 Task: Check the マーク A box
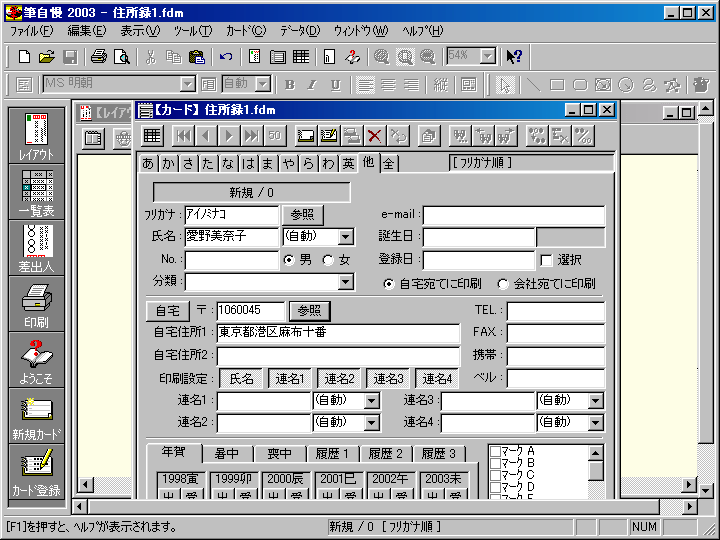[495, 451]
